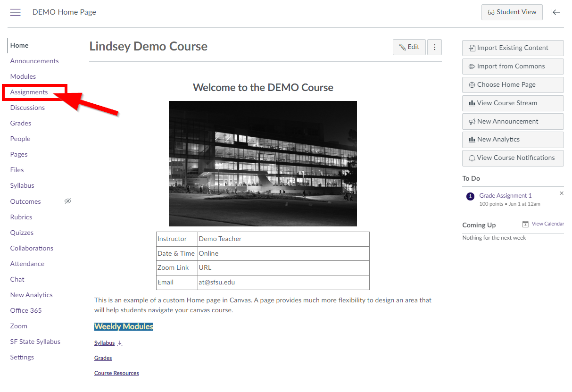Click the Edit page button
Screen dimensions: 572x392
pos(409,47)
